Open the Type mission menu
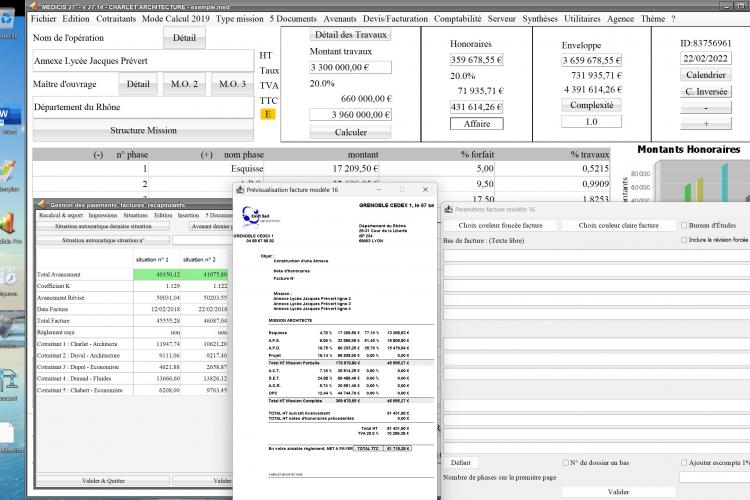Viewport: 750px width, 500px height. (239, 19)
